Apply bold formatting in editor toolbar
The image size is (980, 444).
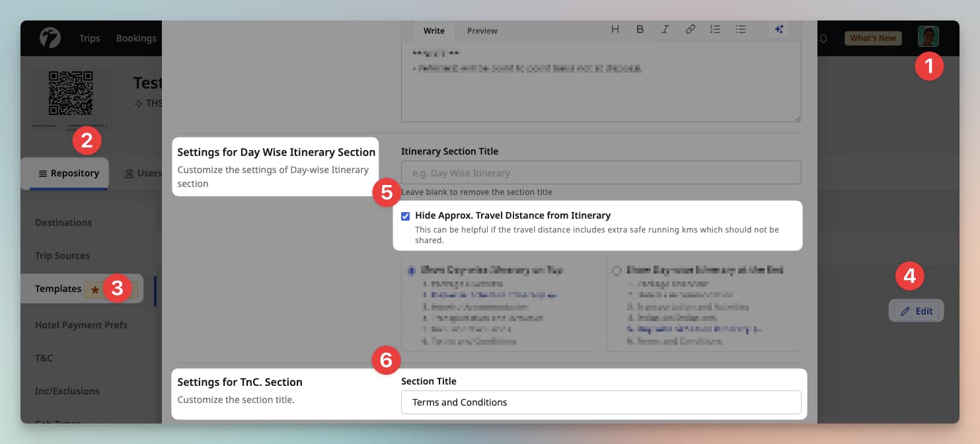click(x=640, y=30)
